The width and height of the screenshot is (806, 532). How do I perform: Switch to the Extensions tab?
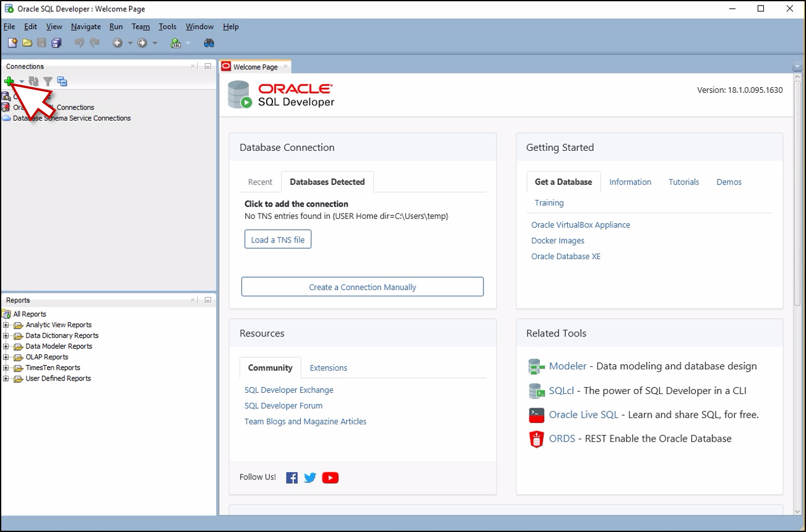[329, 367]
